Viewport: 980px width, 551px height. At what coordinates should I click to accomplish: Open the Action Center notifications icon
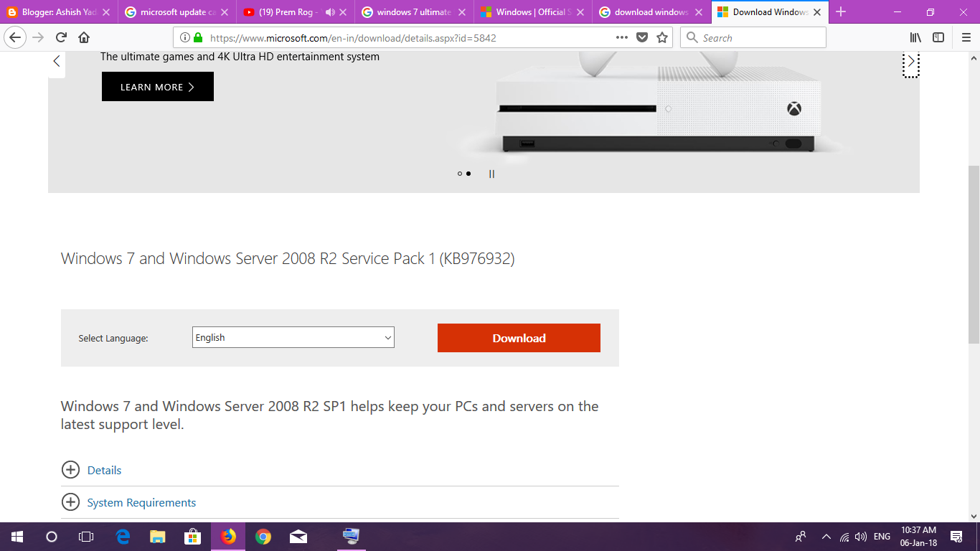(x=956, y=537)
